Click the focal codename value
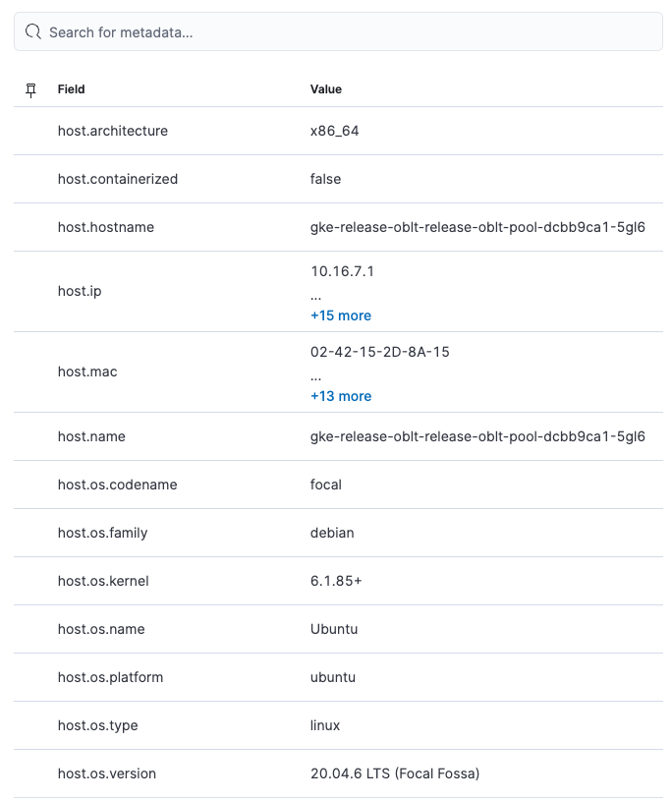This screenshot has height=800, width=672. coord(325,485)
